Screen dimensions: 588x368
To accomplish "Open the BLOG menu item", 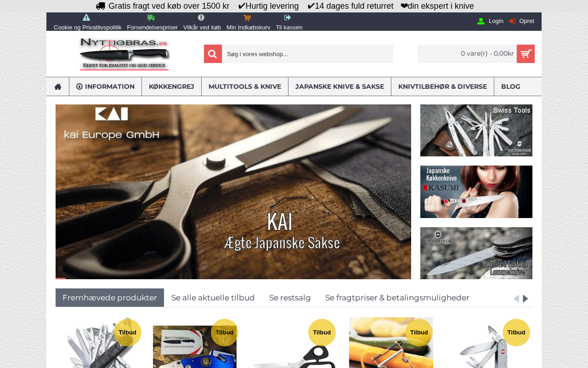I will click(511, 86).
